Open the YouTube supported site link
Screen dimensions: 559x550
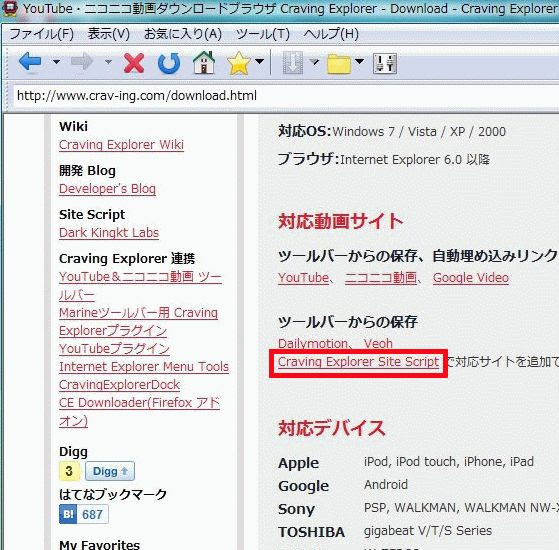coord(303,278)
